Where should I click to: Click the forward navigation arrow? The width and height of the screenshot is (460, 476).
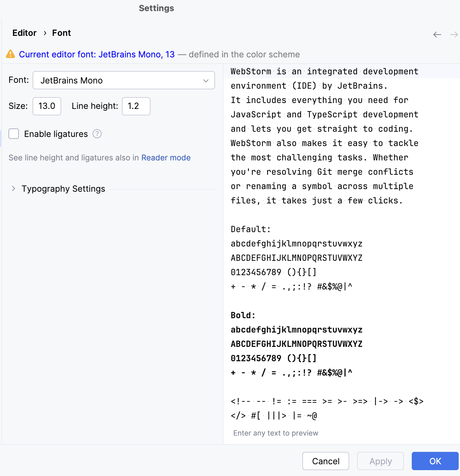click(453, 34)
